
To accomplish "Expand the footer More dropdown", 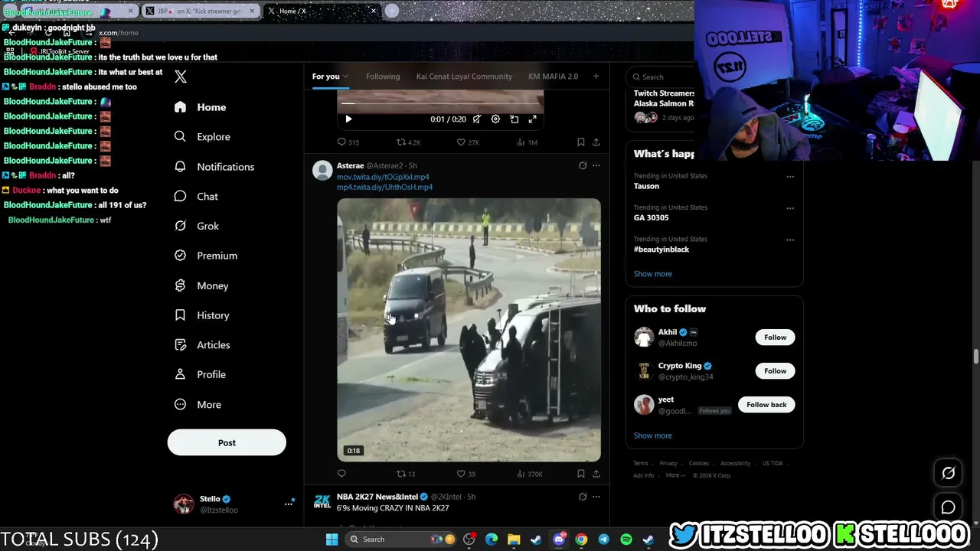I will click(x=675, y=475).
